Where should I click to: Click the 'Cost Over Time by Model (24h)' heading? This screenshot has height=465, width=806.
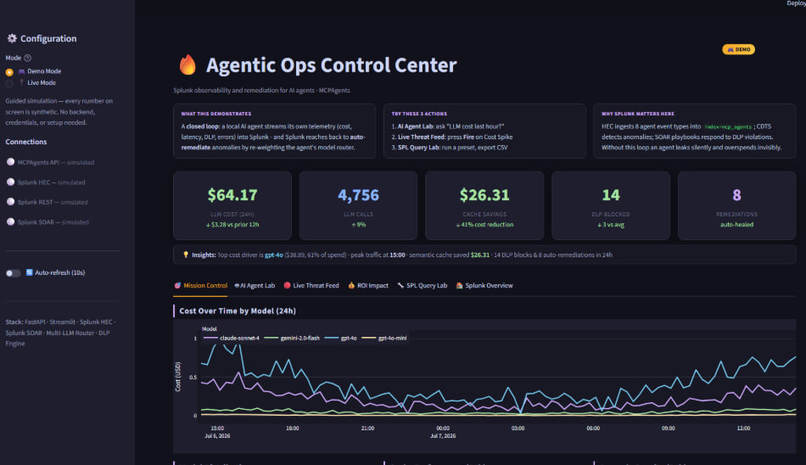[x=237, y=311]
